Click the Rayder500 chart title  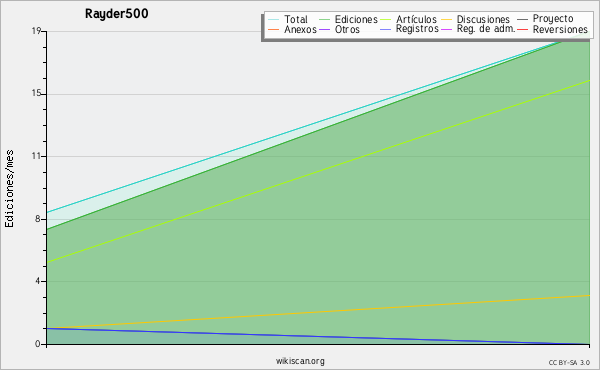pyautogui.click(x=116, y=13)
